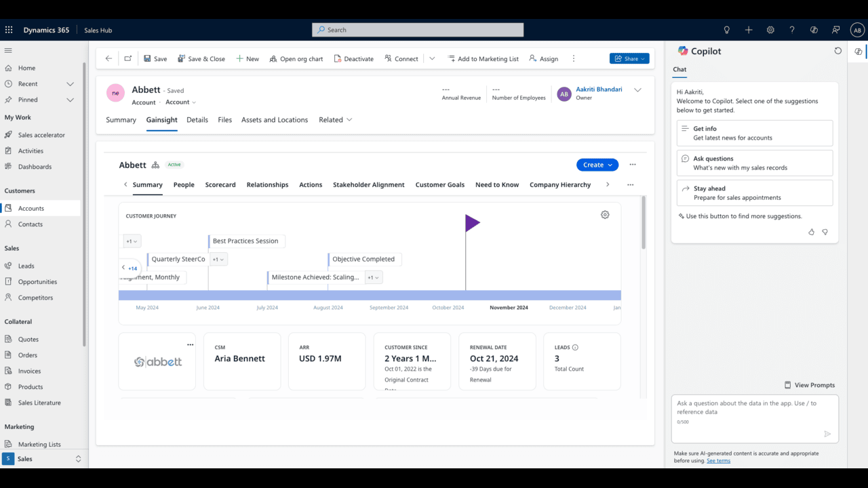Screen dimensions: 868x488
Task: Expand +1 dropdown next to Quarterly SteerCo
Action: [x=218, y=259]
